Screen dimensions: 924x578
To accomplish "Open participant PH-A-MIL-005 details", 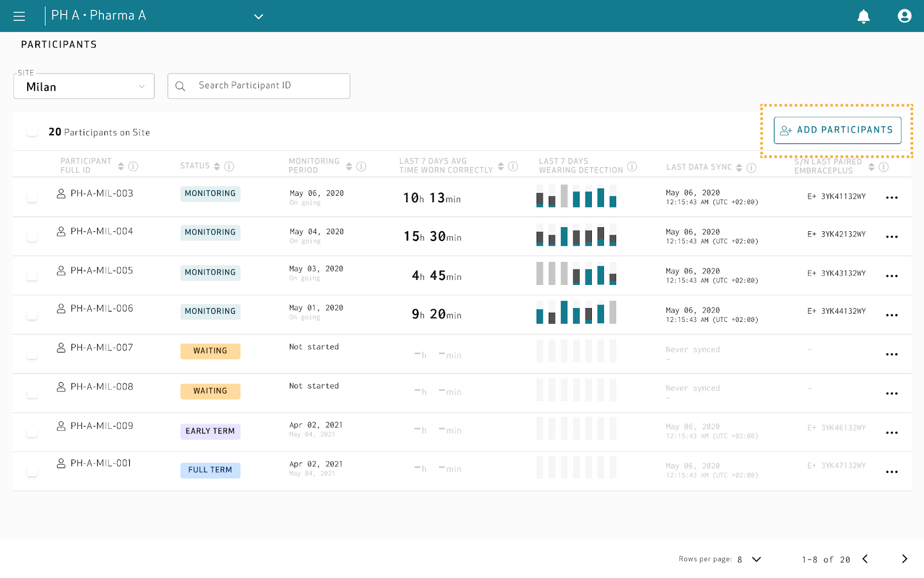I will 102,271.
